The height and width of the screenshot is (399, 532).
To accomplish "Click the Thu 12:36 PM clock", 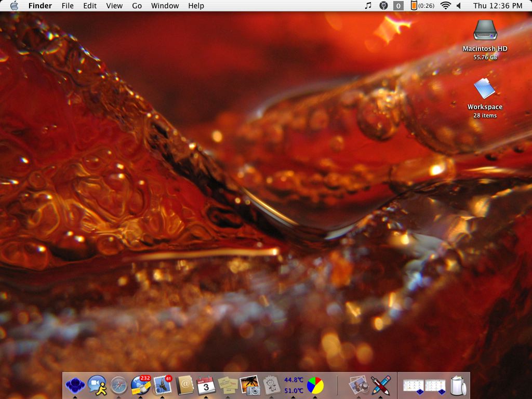I will (x=497, y=6).
